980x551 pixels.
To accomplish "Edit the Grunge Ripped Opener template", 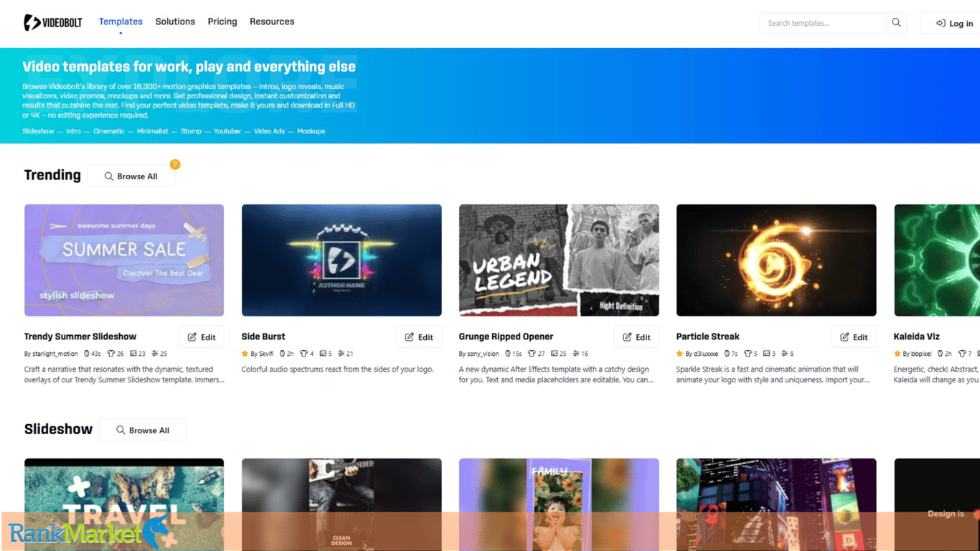I will click(x=636, y=336).
